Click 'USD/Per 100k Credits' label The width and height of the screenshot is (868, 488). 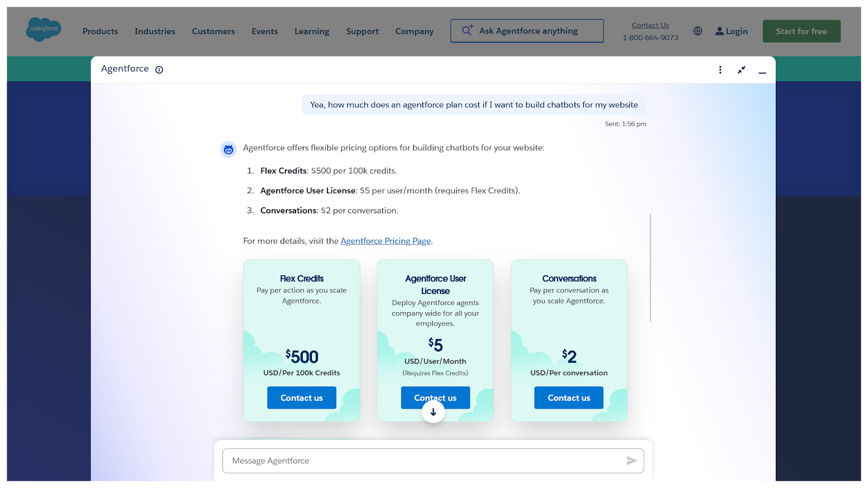(x=302, y=373)
